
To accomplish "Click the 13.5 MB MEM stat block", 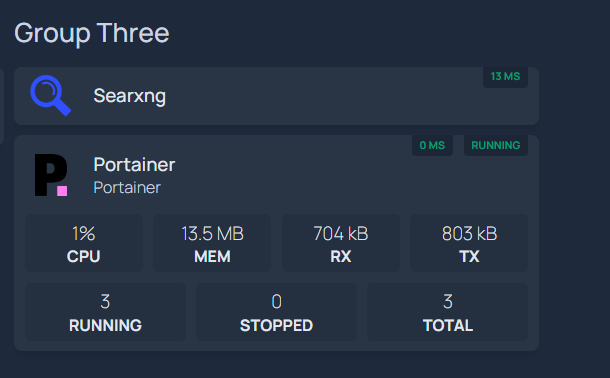I will tap(212, 243).
